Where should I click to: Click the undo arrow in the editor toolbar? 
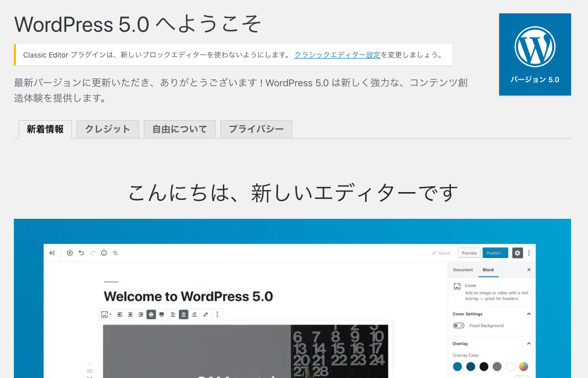point(81,253)
